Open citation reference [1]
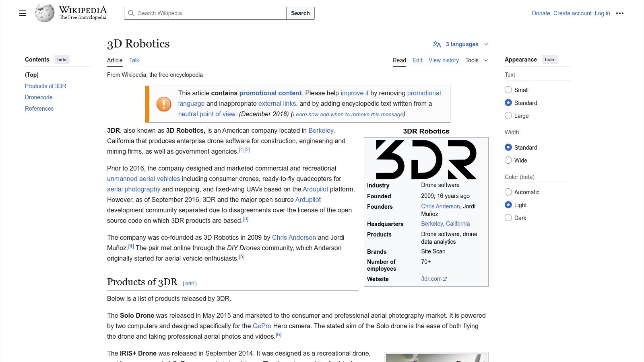The width and height of the screenshot is (644, 362). pyautogui.click(x=242, y=150)
